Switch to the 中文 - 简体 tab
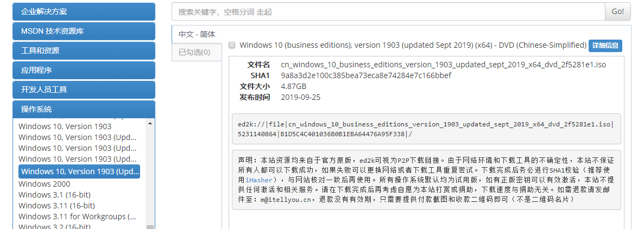Image resolution: width=644 pixels, height=229 pixels. tap(197, 34)
